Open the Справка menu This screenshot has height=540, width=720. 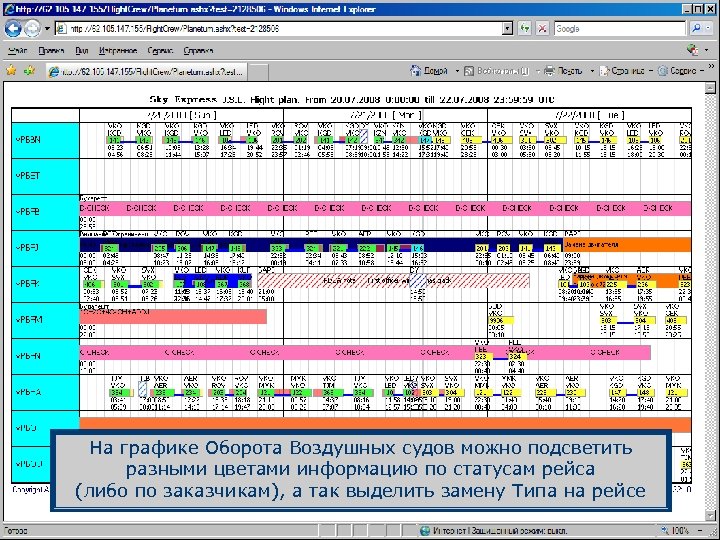coord(198,51)
